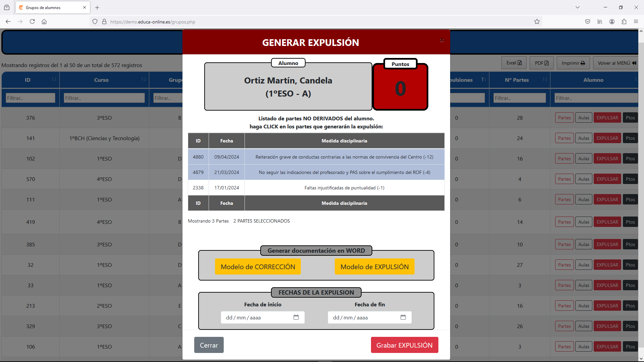Viewport: 644px width, 362px height.
Task: Open the list all tabs dropdown arrow
Action: [577, 7]
